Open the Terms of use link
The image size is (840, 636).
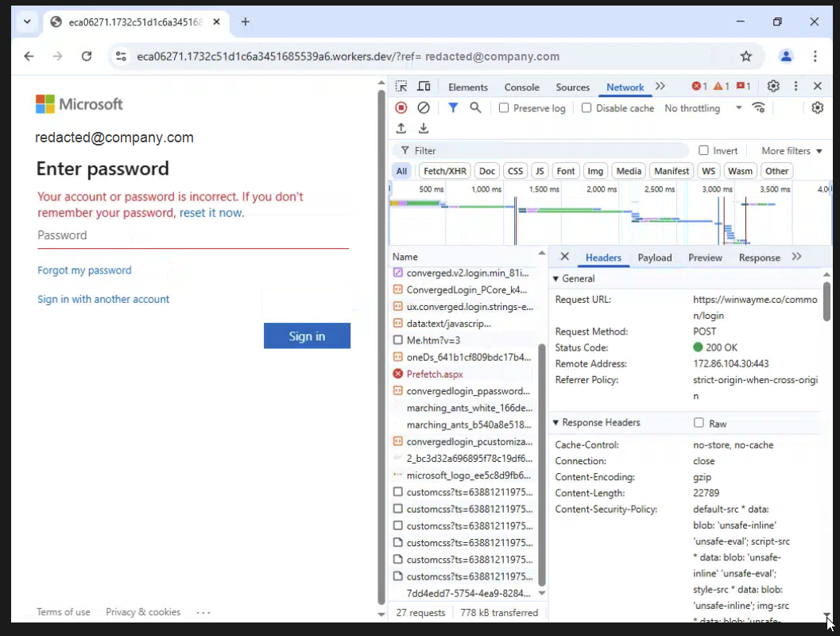(64, 612)
